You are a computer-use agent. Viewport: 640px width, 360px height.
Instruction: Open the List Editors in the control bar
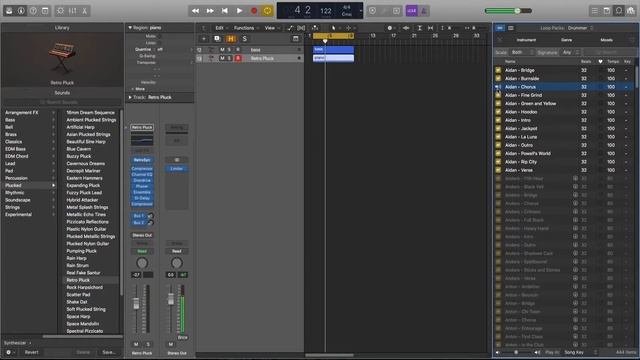click(x=595, y=11)
